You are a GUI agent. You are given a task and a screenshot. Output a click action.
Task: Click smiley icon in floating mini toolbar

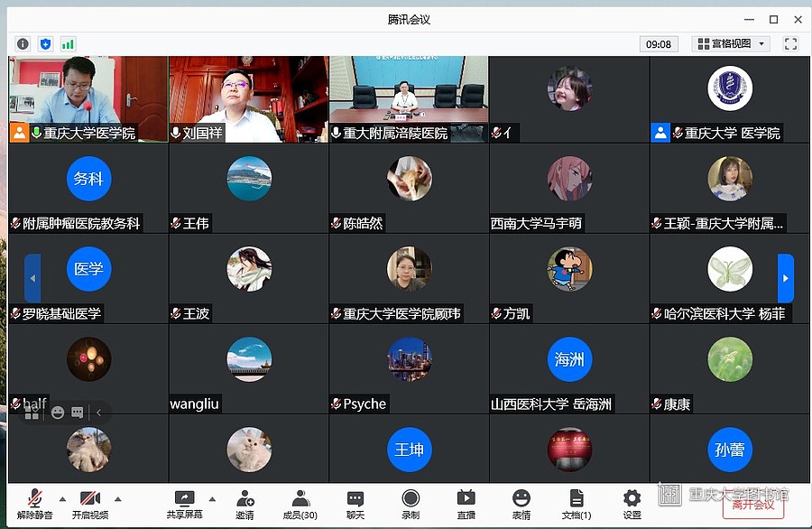click(58, 413)
